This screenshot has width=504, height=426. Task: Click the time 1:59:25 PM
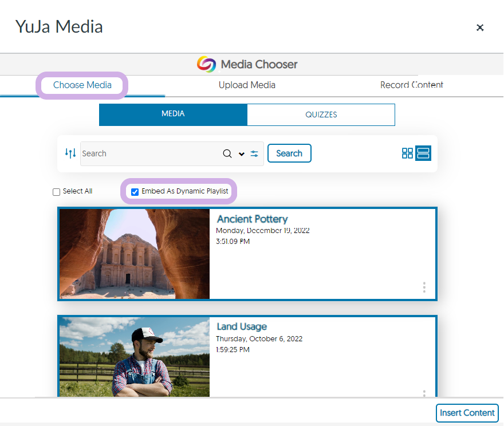[x=233, y=350]
